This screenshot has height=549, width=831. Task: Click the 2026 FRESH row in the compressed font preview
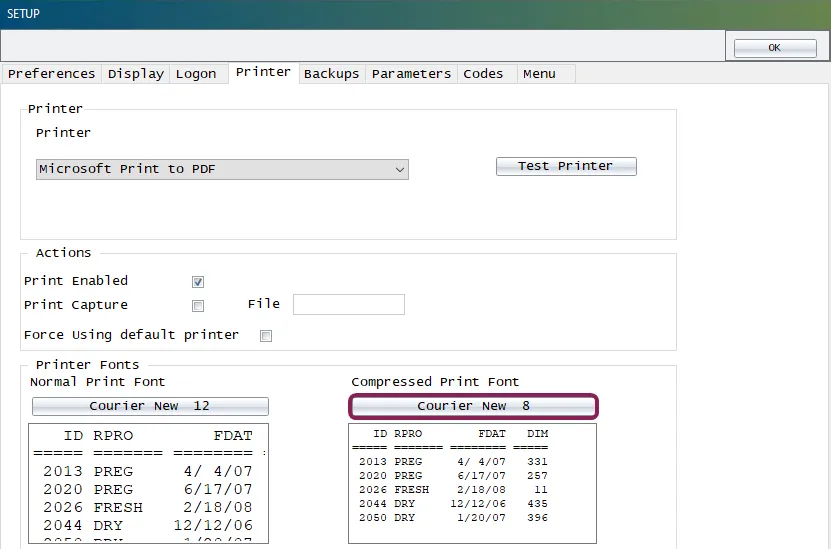tap(453, 489)
